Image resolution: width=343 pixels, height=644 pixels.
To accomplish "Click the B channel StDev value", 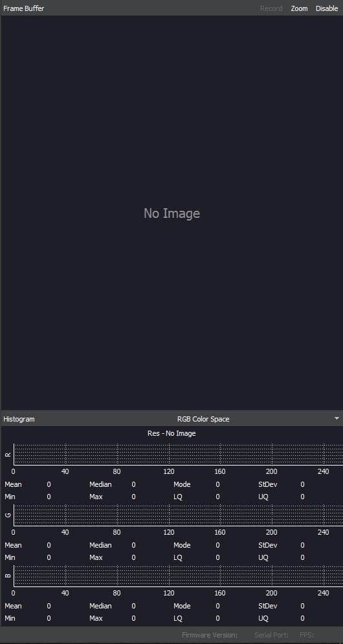I will click(x=302, y=606).
